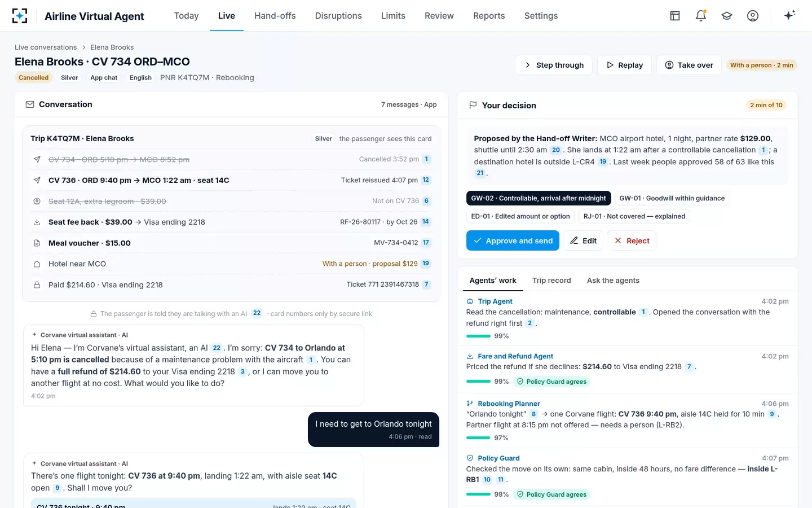Click the breadcrumb chevron after Live conversations

[x=83, y=47]
